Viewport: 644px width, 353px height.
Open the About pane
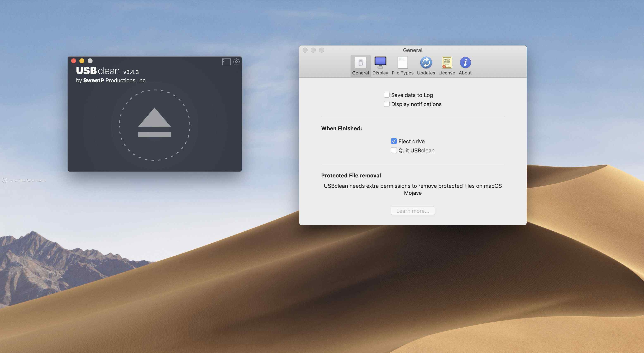[465, 66]
